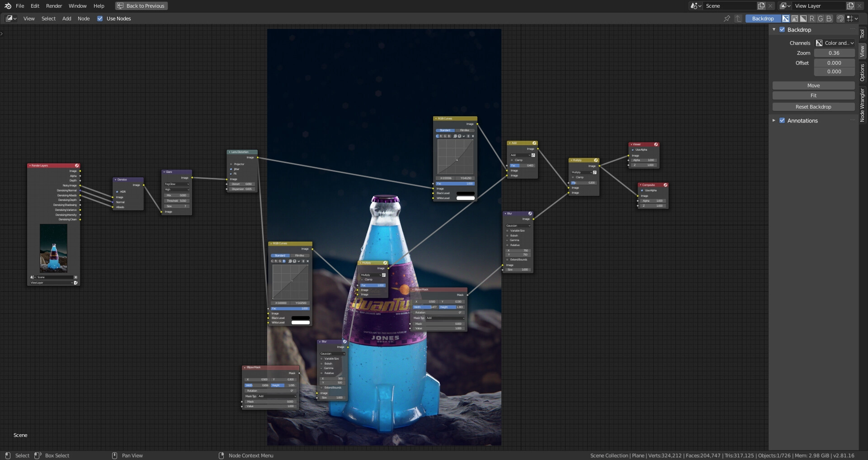Image resolution: width=868 pixels, height=460 pixels.
Task: Expand the Annotations panel
Action: coord(774,121)
